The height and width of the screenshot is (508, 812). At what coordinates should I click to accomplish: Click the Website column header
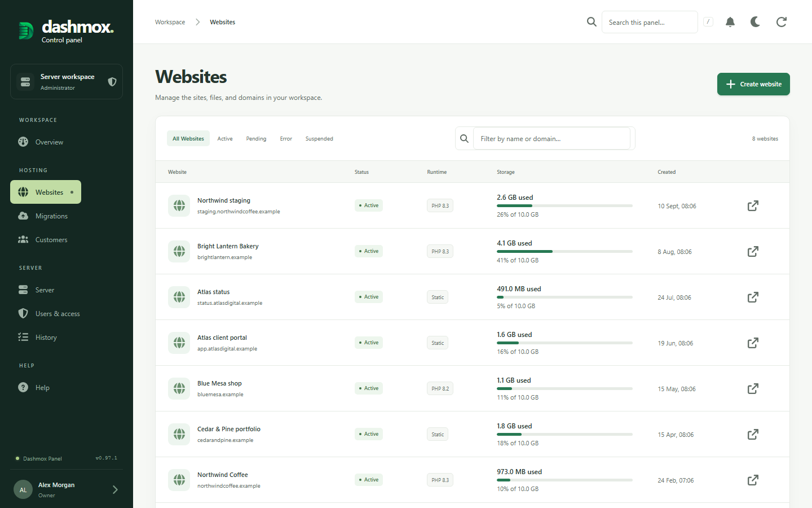point(177,172)
